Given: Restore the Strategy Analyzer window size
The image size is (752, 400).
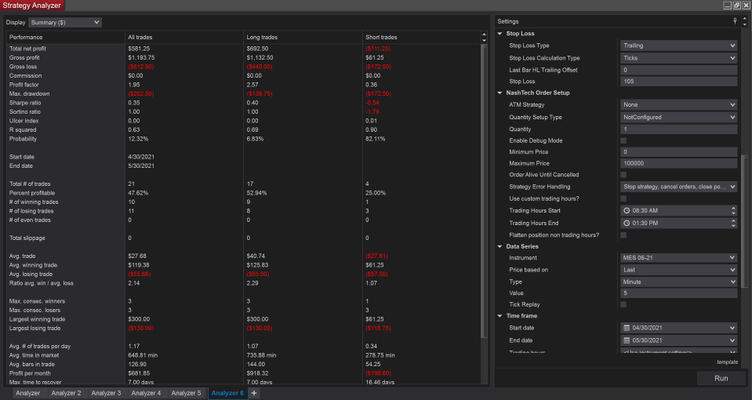Looking at the screenshot, I should pyautogui.click(x=735, y=5).
